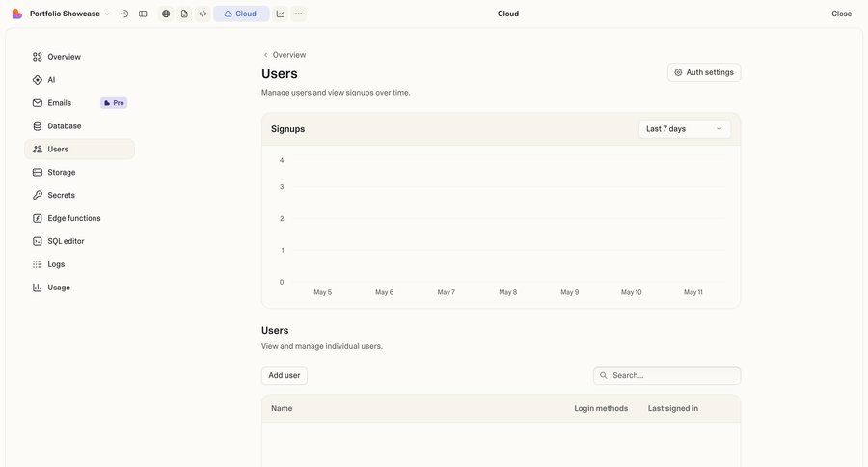Screen dimensions: 868x467
Task: Expand the Last 7 days dropdown
Action: pos(684,129)
